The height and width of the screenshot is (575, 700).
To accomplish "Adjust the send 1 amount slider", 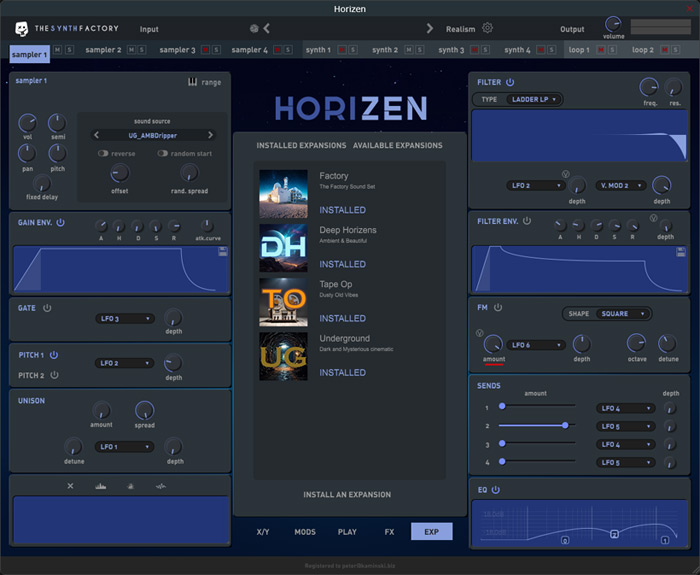I will click(x=537, y=406).
